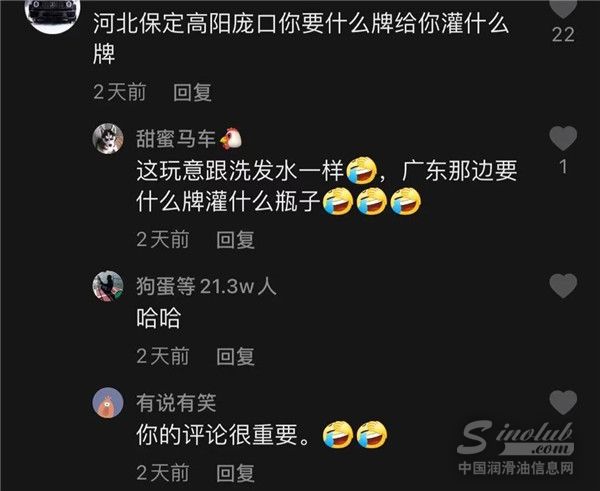Open username 狗蛋等 21.3w 人

tap(206, 286)
